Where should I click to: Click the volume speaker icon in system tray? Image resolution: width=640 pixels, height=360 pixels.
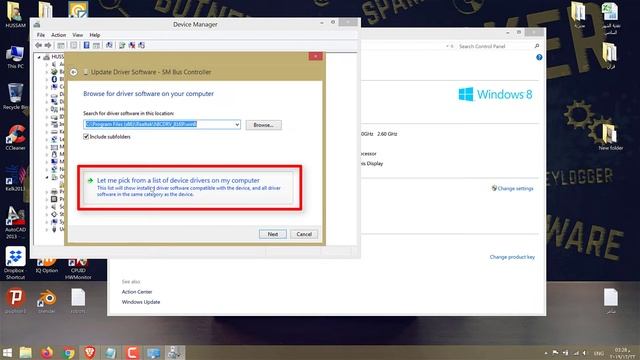(585, 353)
